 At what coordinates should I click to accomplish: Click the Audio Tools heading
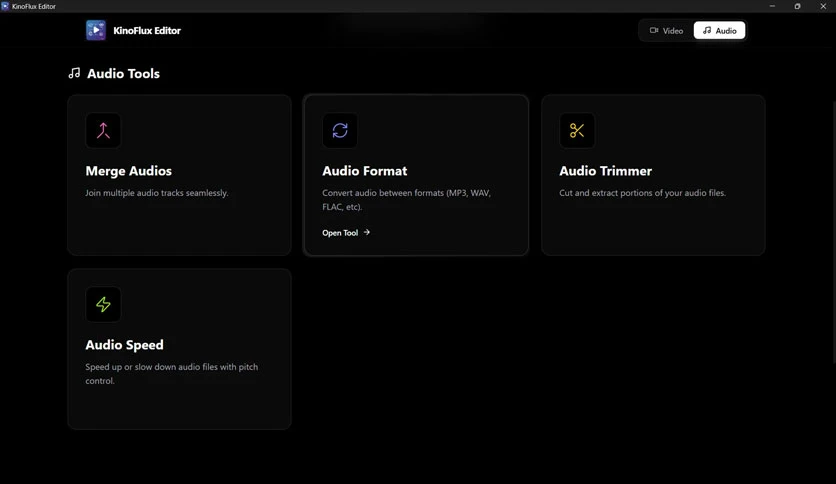point(123,74)
